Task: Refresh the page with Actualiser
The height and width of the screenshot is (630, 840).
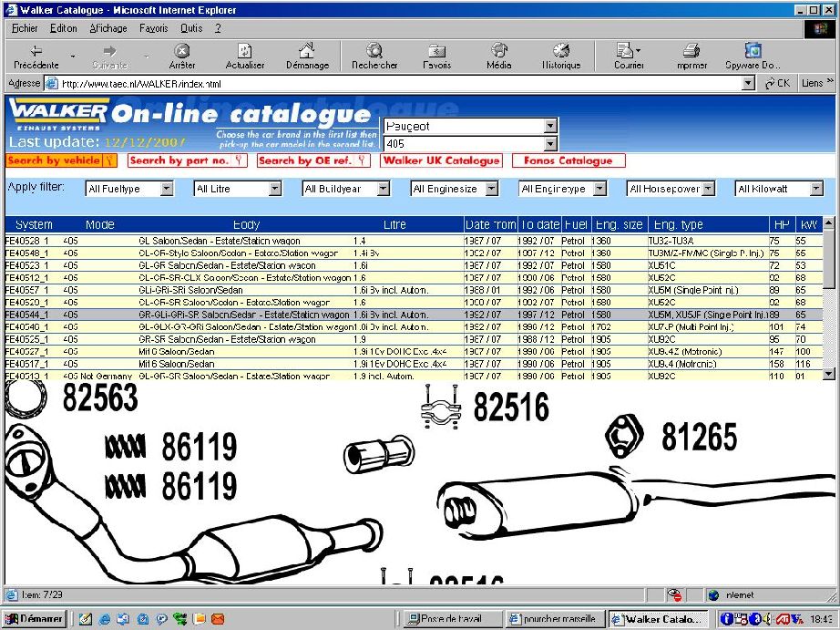Action: point(245,56)
